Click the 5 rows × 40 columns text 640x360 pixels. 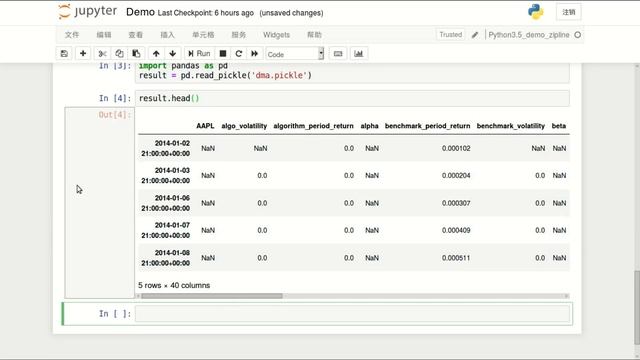click(174, 285)
